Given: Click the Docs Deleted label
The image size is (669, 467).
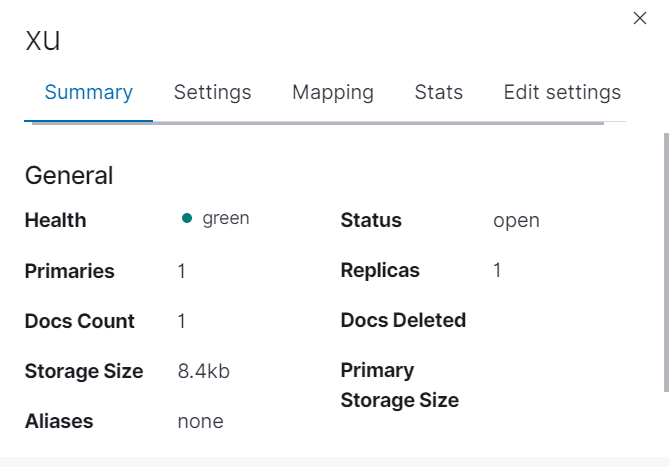Looking at the screenshot, I should (x=403, y=321).
